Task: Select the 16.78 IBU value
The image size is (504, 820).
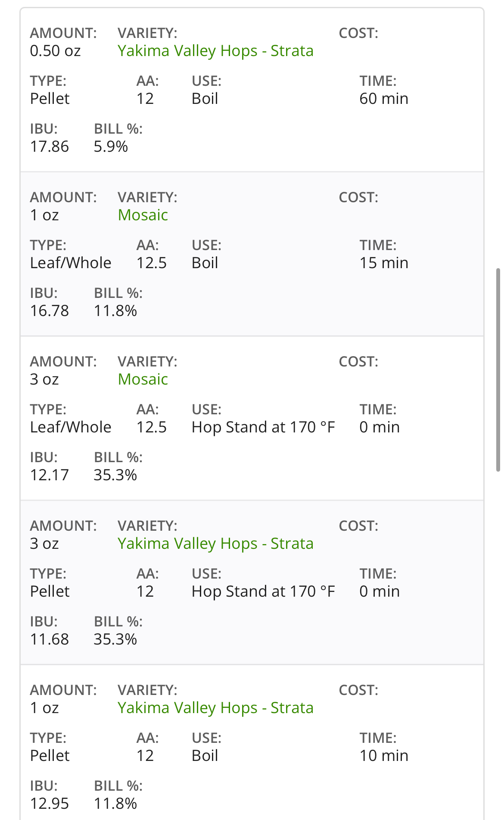Action: pyautogui.click(x=50, y=311)
